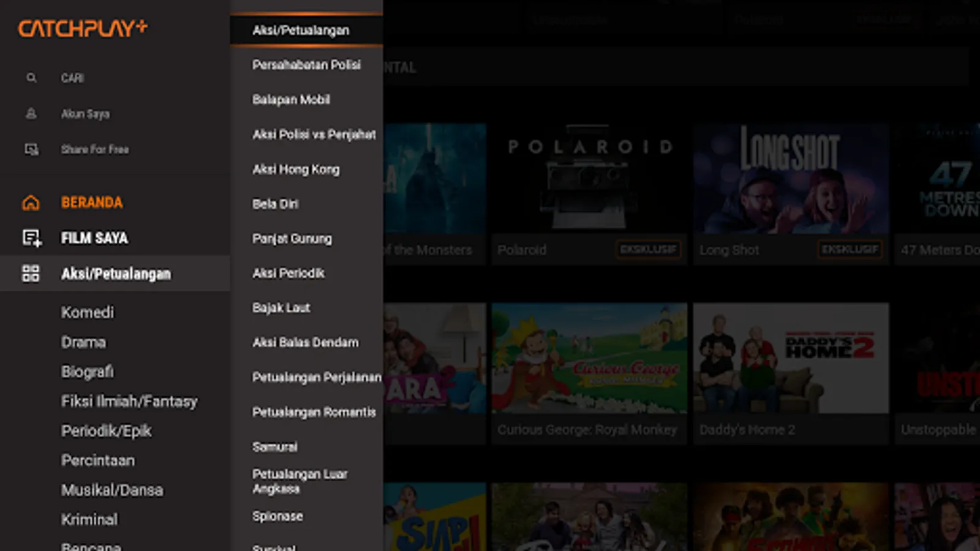Click Curious George: Royal Monkey title text
This screenshot has width=980, height=551.
587,430
